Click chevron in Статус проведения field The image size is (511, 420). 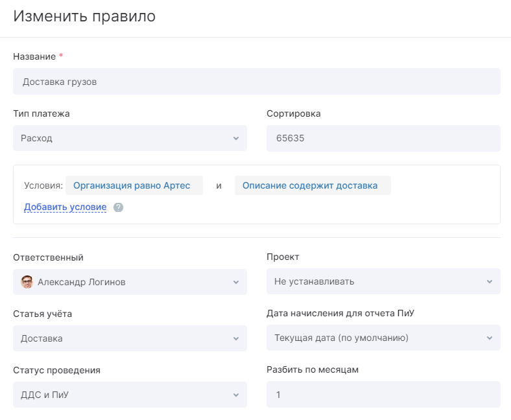pyautogui.click(x=236, y=395)
